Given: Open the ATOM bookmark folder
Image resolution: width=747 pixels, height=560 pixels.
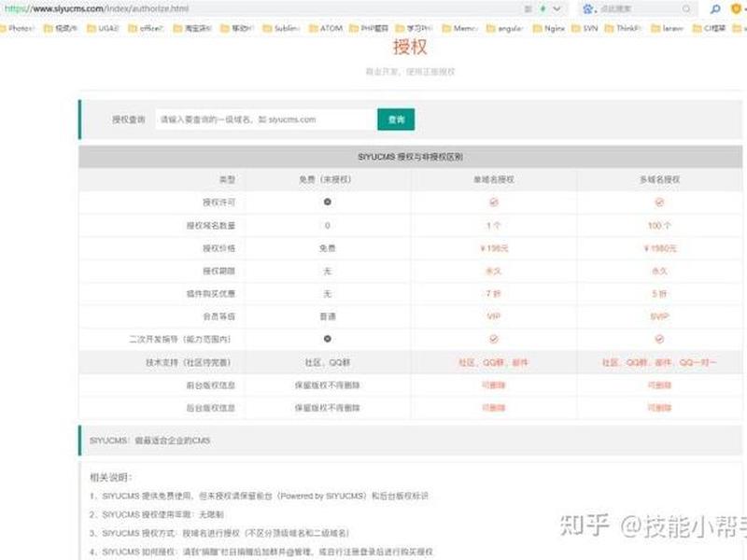Looking at the screenshot, I should pyautogui.click(x=326, y=29).
